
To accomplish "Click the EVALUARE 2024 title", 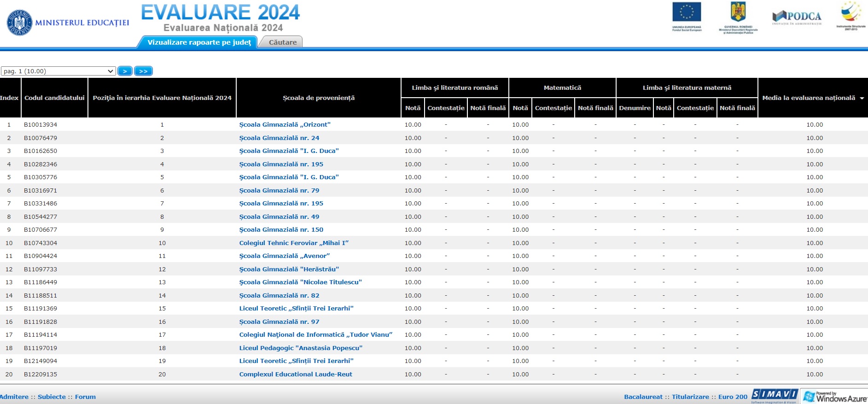I will coord(220,12).
